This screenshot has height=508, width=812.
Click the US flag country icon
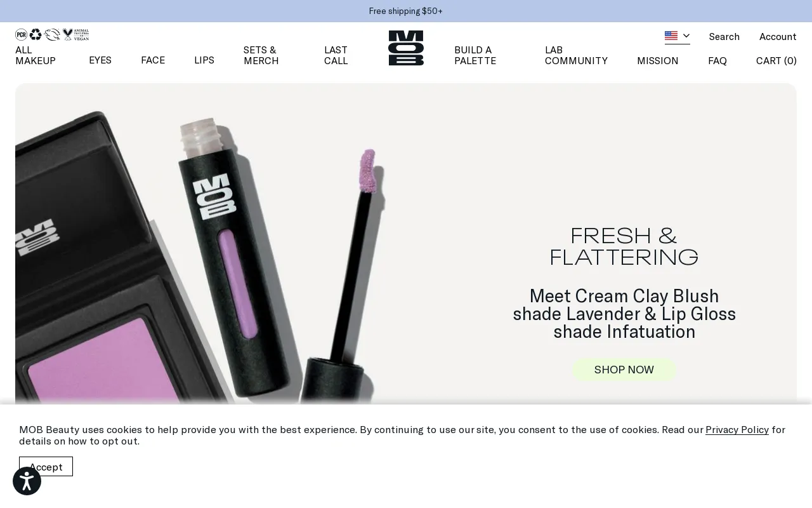click(671, 36)
